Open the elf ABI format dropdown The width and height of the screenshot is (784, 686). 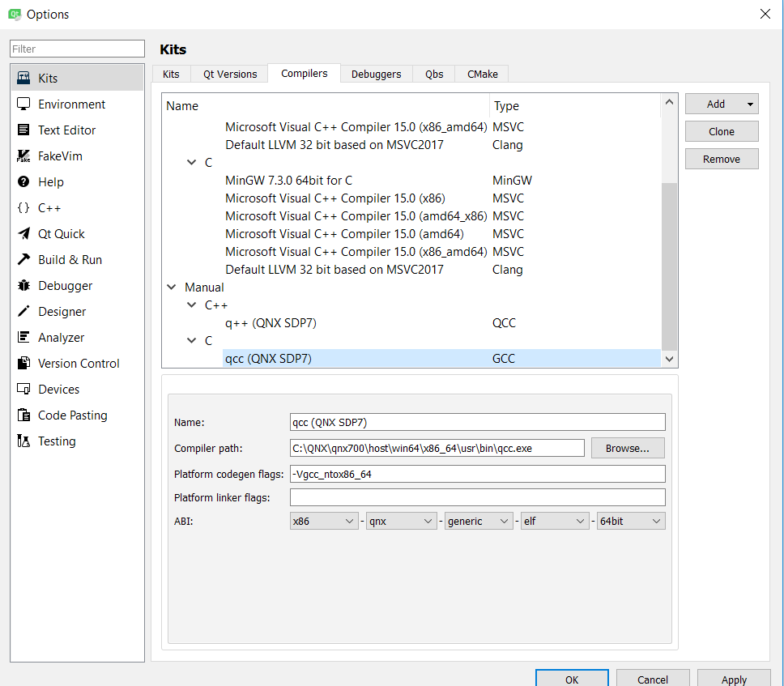click(555, 521)
